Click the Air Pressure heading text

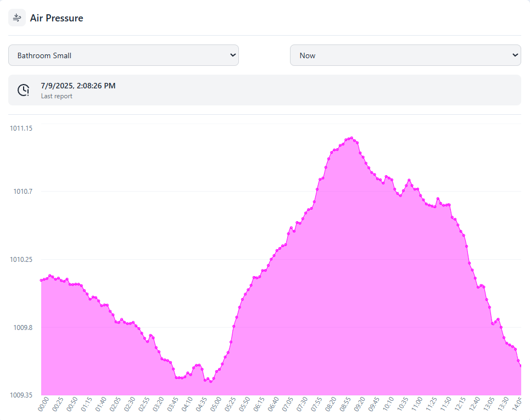(57, 18)
